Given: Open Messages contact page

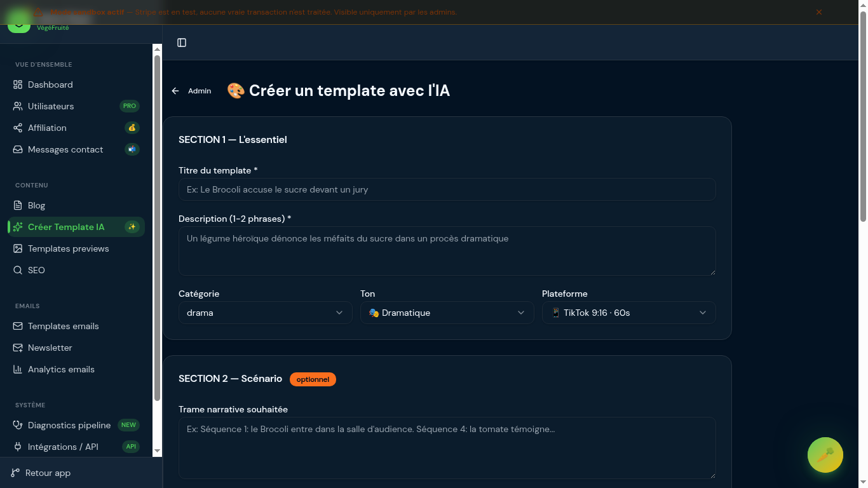Looking at the screenshot, I should [x=65, y=149].
